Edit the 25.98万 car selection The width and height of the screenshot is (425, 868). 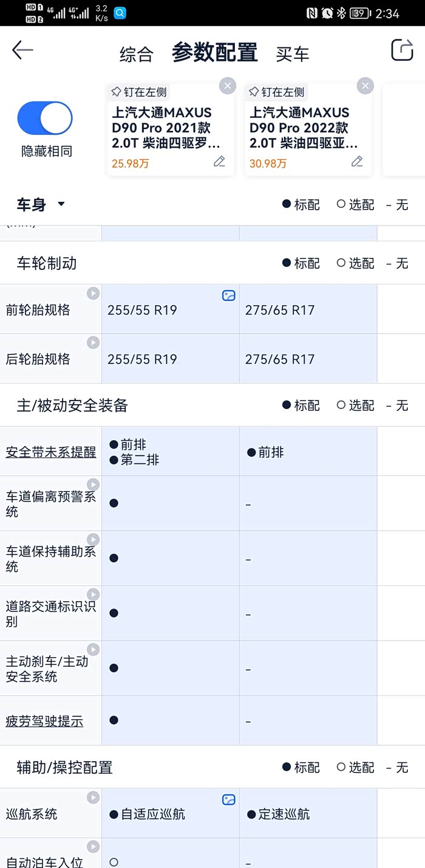(x=219, y=162)
